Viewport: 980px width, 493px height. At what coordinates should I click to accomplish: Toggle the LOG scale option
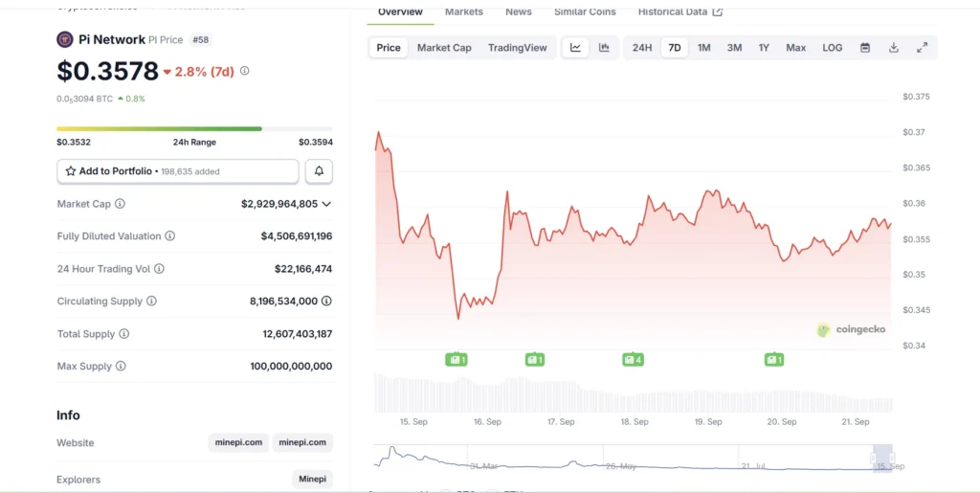pyautogui.click(x=833, y=48)
